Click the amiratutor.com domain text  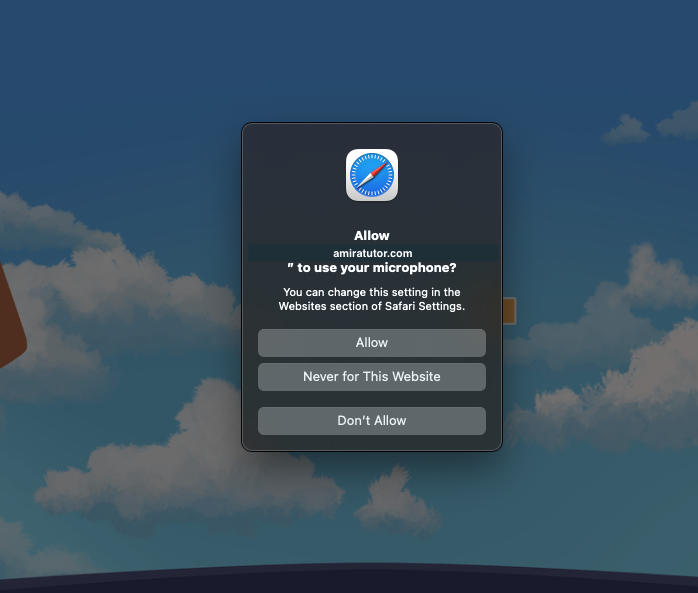tap(372, 254)
